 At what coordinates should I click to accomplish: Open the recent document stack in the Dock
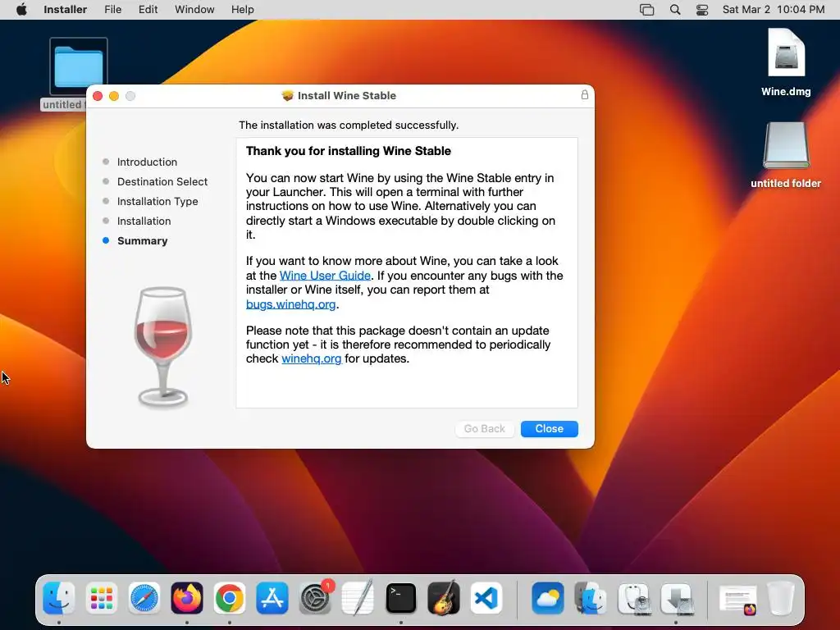pyautogui.click(x=737, y=599)
